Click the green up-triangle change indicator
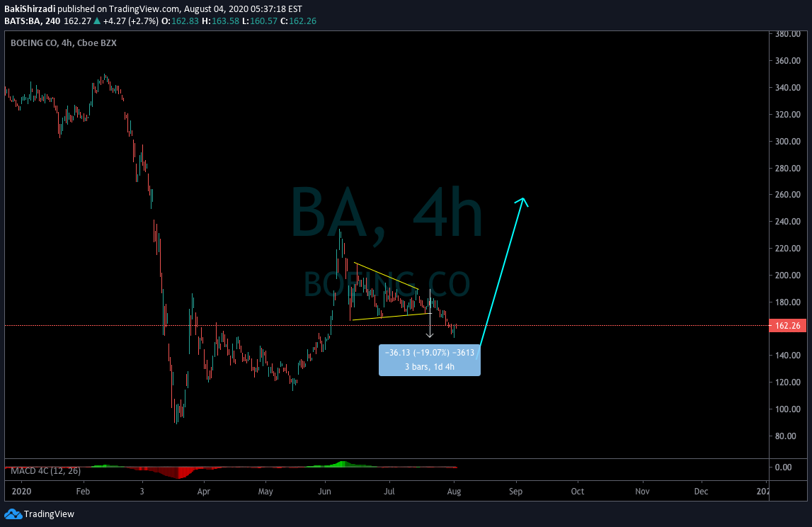 pos(97,21)
